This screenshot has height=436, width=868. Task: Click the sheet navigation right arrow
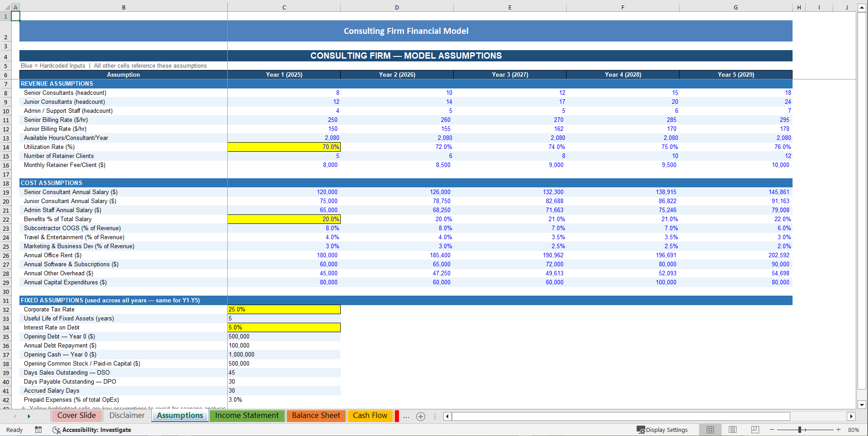29,416
